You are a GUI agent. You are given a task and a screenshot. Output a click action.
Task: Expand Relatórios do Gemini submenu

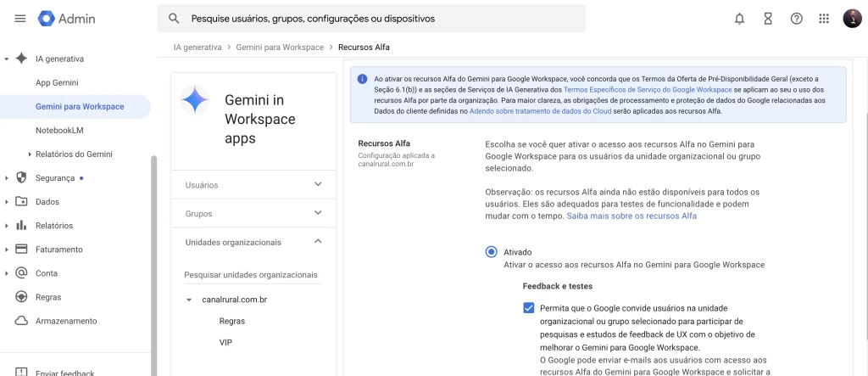[30, 154]
